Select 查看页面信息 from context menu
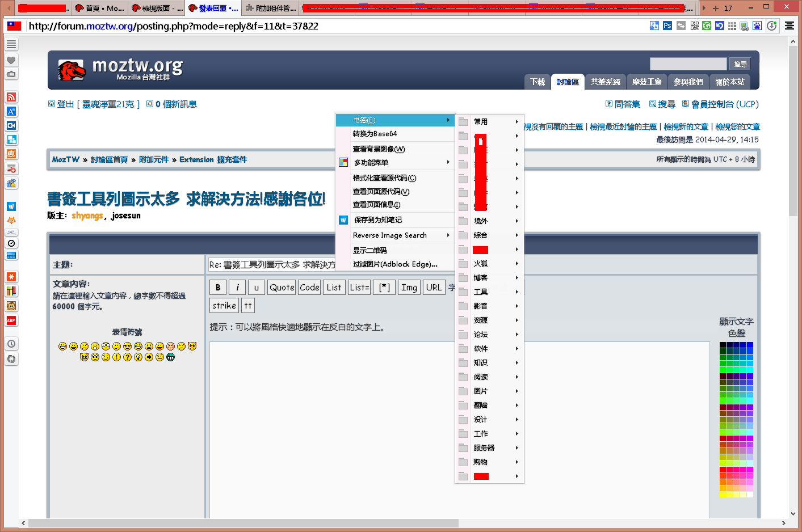The width and height of the screenshot is (802, 532). click(x=377, y=205)
